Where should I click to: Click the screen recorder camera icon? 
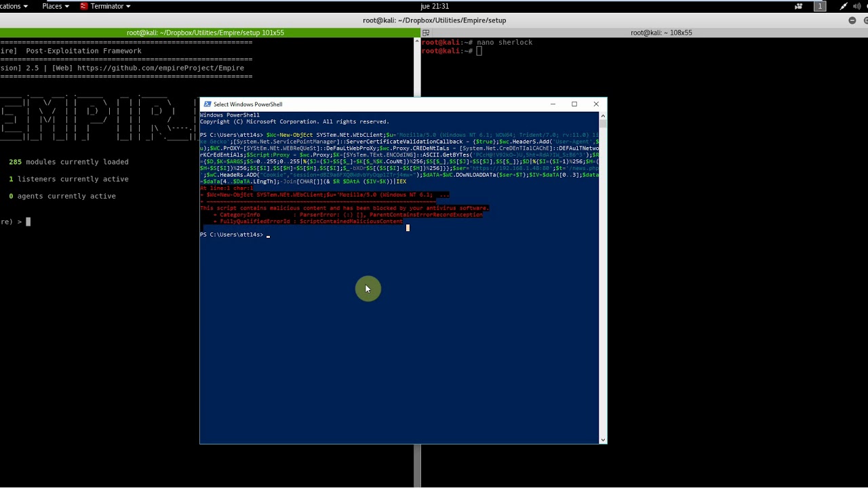tap(799, 6)
